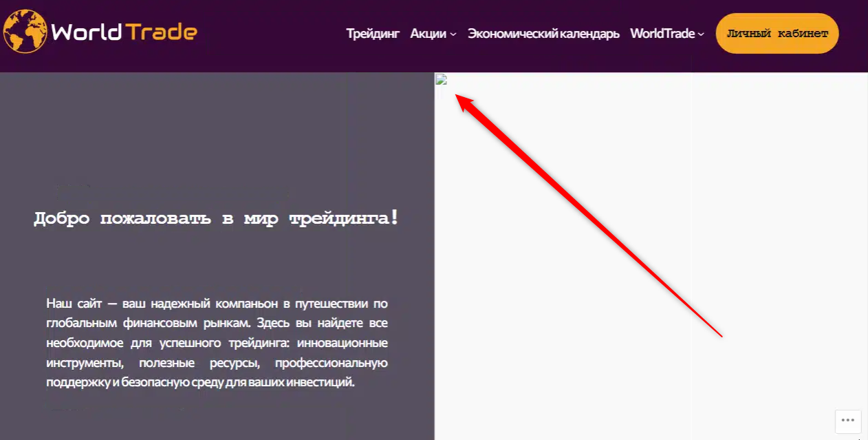Click the WorldTrade logo text in header
The width and height of the screenshot is (868, 440).
click(124, 32)
